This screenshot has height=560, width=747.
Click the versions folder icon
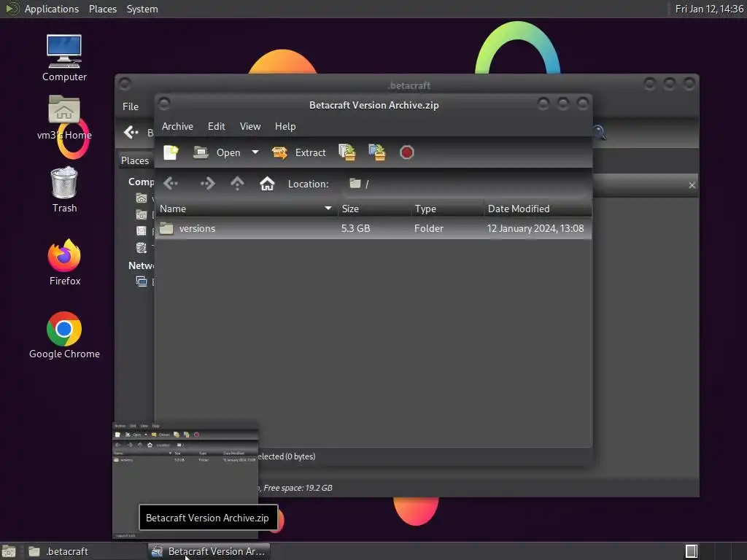(166, 228)
